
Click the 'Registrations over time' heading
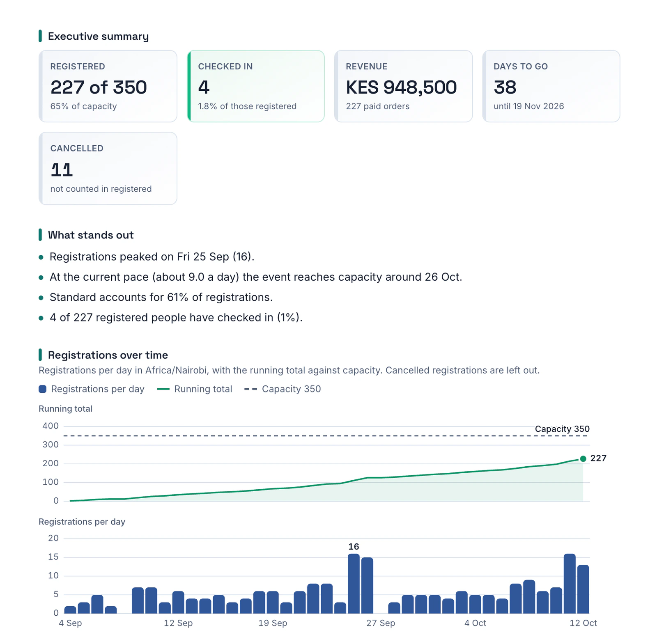click(108, 355)
